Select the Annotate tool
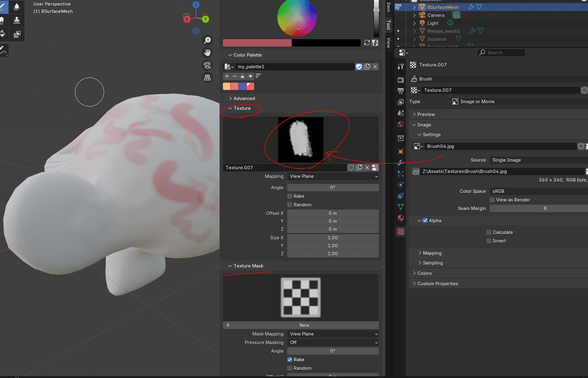This screenshot has height=378, width=588. (x=3, y=50)
